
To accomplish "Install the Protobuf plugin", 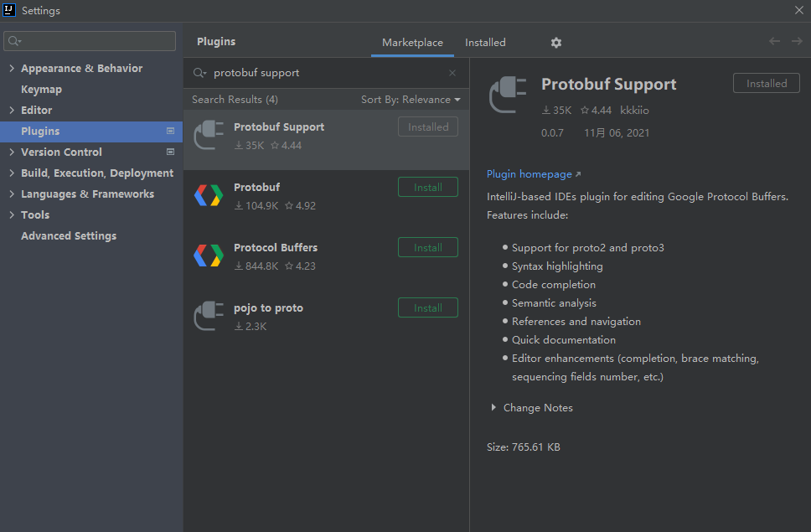I will click(428, 187).
